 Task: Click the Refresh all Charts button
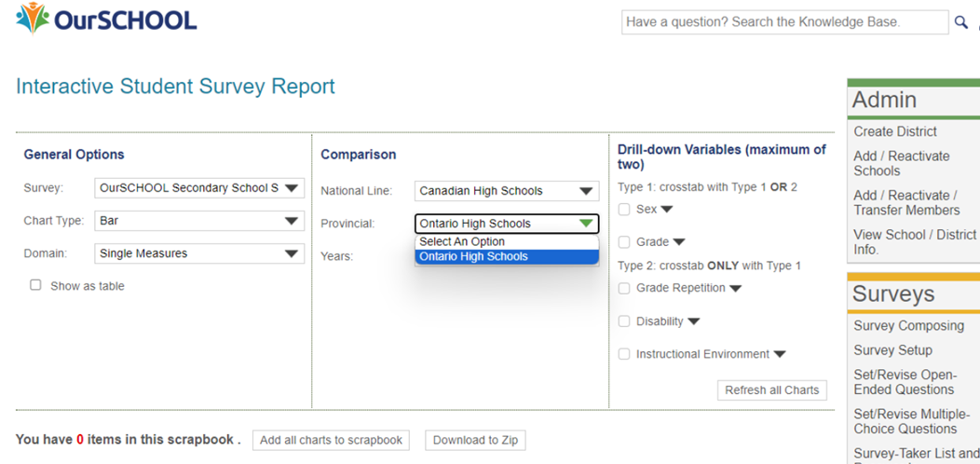click(x=772, y=390)
